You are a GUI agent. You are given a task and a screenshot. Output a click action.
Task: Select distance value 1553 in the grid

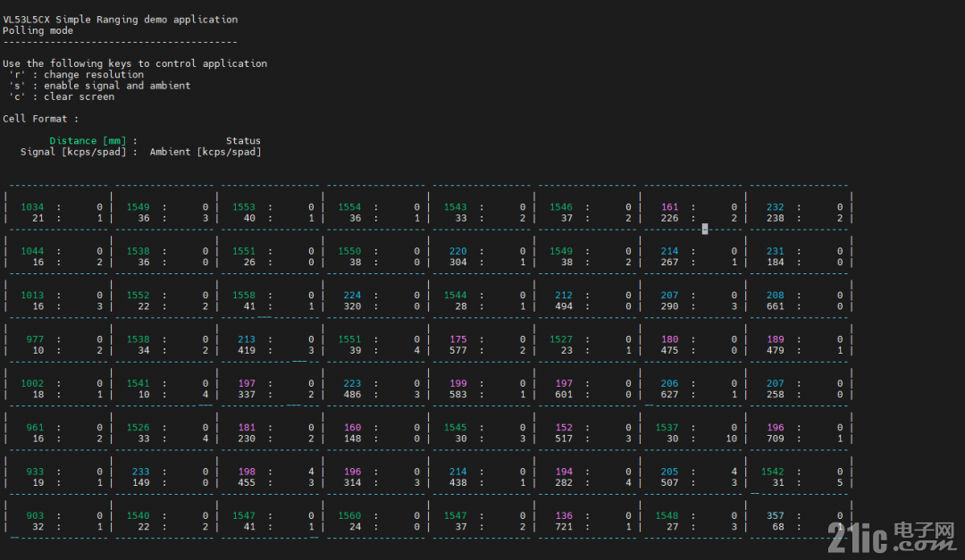244,207
